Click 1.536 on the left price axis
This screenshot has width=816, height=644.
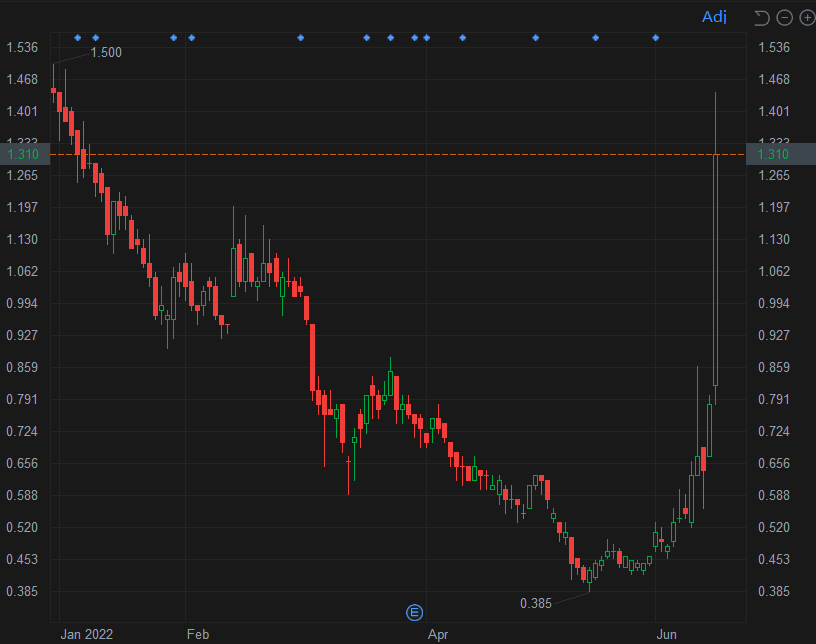(x=22, y=47)
